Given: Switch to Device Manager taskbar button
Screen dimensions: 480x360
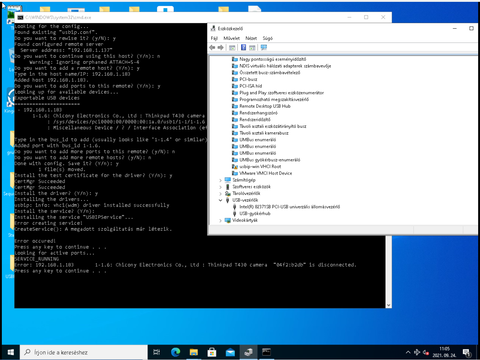Looking at the screenshot, I should 248,352.
